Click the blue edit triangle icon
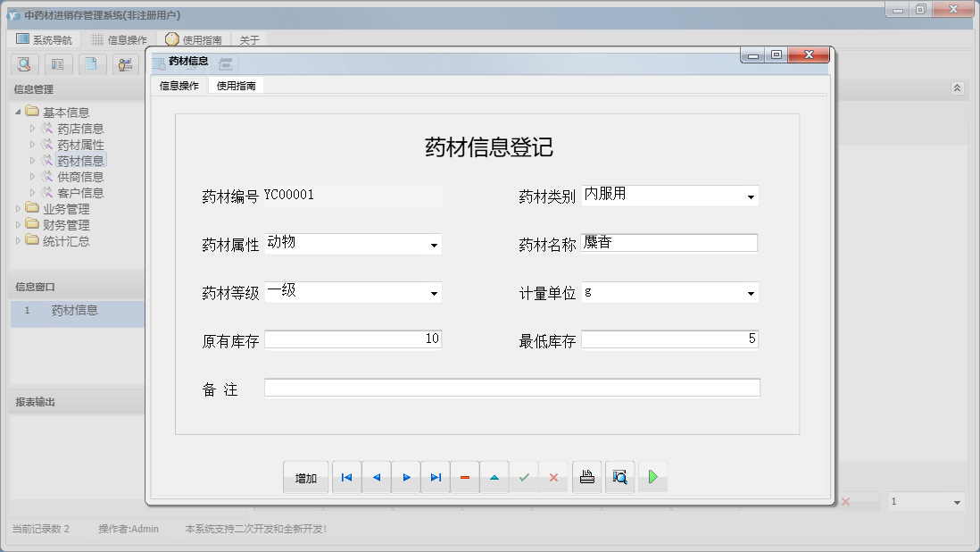Viewport: 980px width, 552px height. [494, 477]
